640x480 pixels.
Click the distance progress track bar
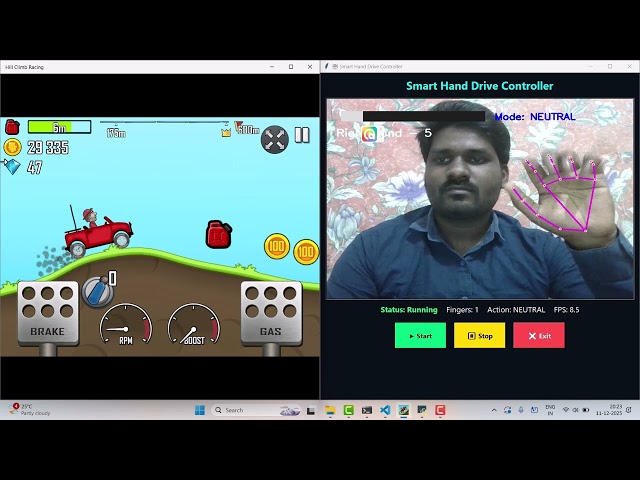click(x=164, y=122)
